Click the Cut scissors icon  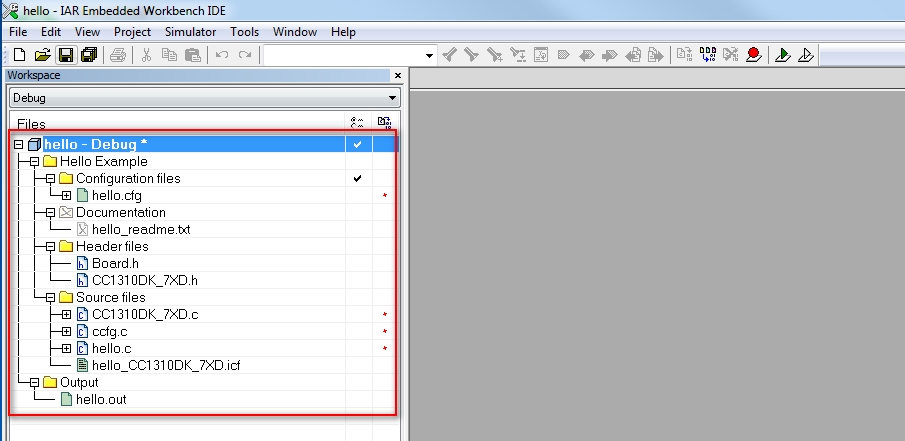[146, 55]
